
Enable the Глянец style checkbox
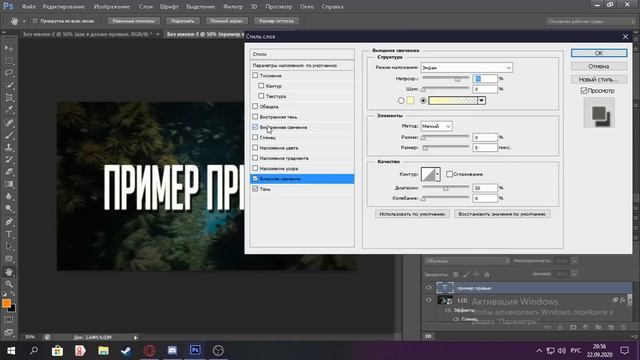click(x=255, y=137)
